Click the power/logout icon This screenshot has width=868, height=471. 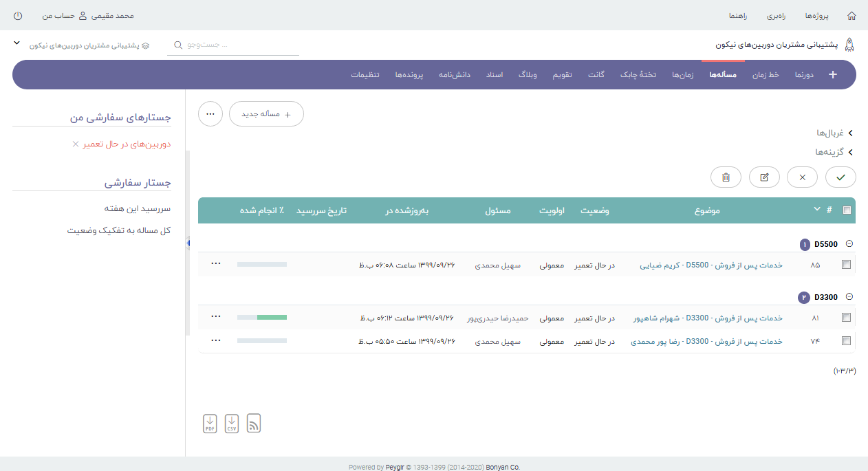tap(18, 15)
